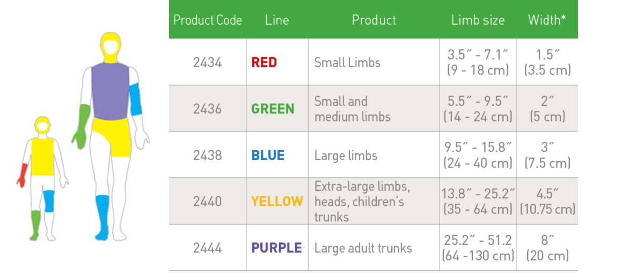Viewport: 644px width, 273px height.
Task: Click the Product Code column header
Action: [207, 20]
